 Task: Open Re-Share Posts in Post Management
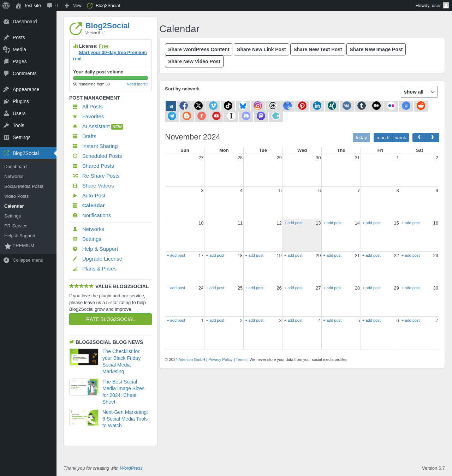[101, 176]
